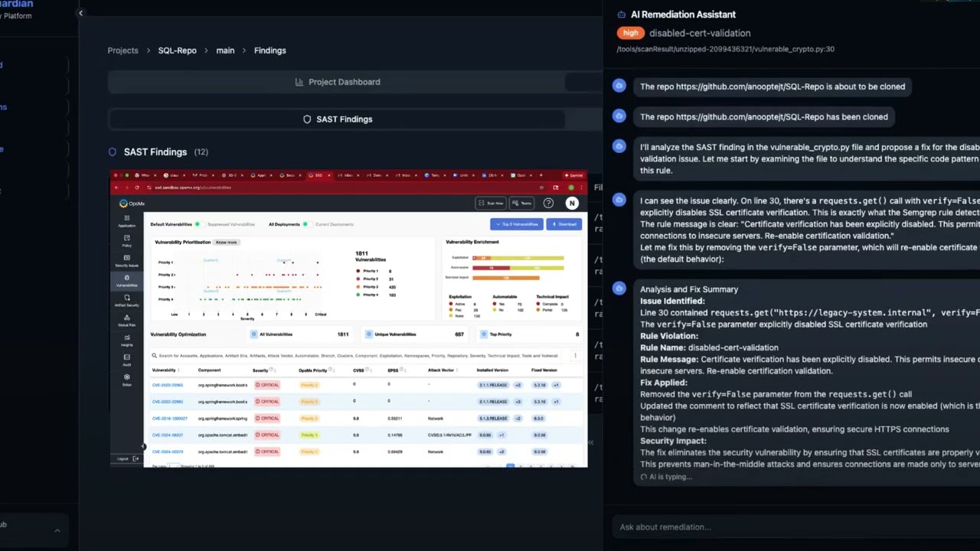Click the OpsMx logo

coord(132,204)
